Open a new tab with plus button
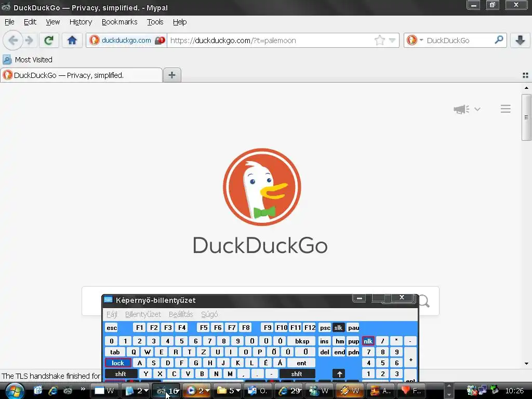The height and width of the screenshot is (399, 532). coord(172,75)
